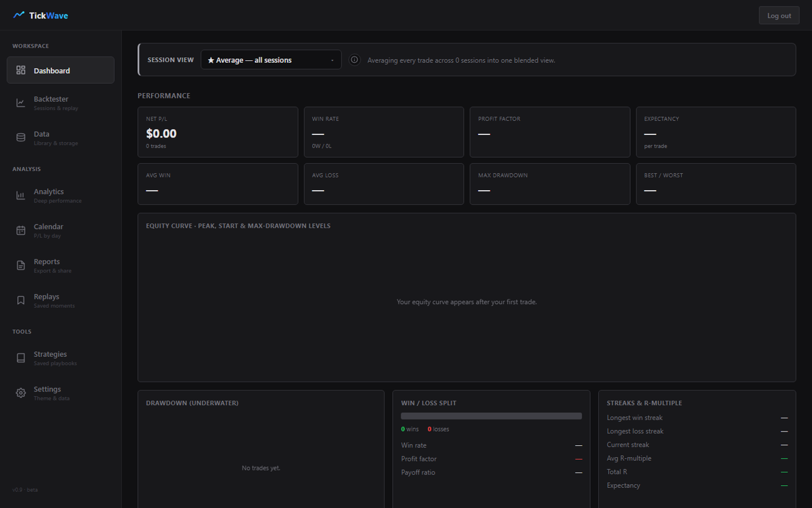Click the Strategies book icon
The image size is (812, 508).
(21, 358)
